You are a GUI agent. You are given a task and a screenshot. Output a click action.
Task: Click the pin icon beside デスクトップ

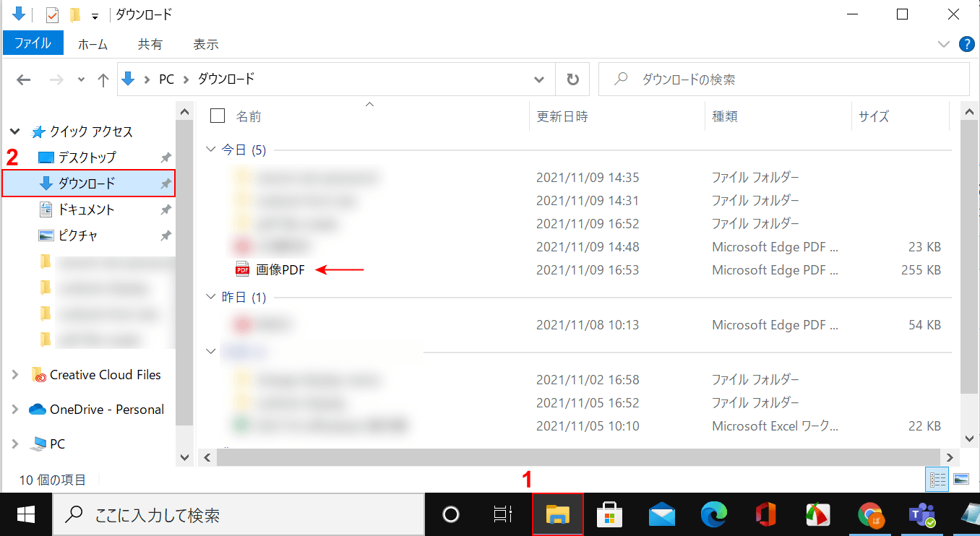(166, 157)
